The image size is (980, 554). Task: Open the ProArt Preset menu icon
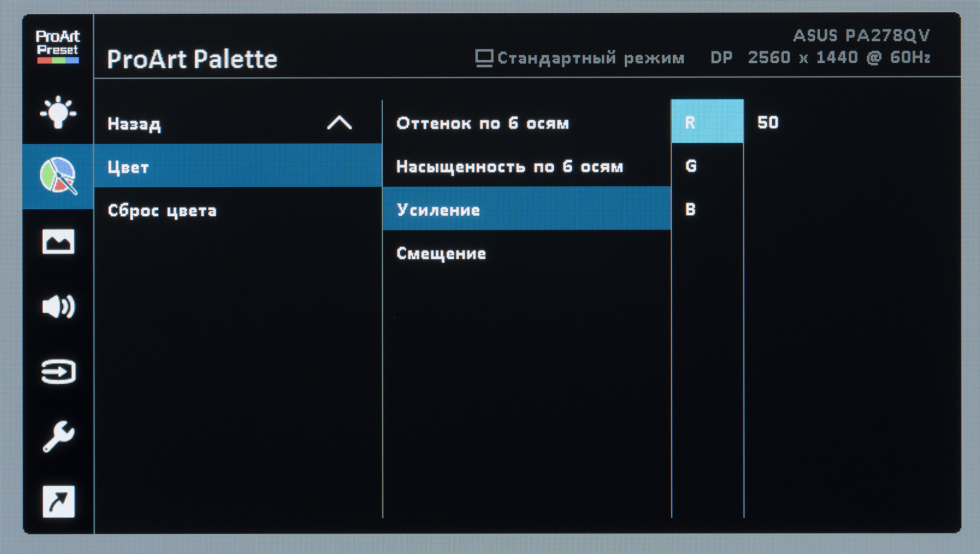(x=58, y=47)
